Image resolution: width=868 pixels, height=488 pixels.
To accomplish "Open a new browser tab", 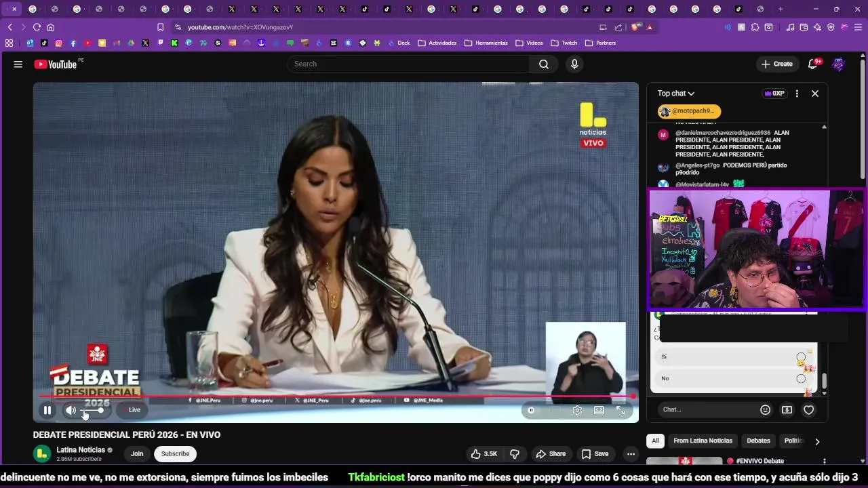I will [x=781, y=9].
